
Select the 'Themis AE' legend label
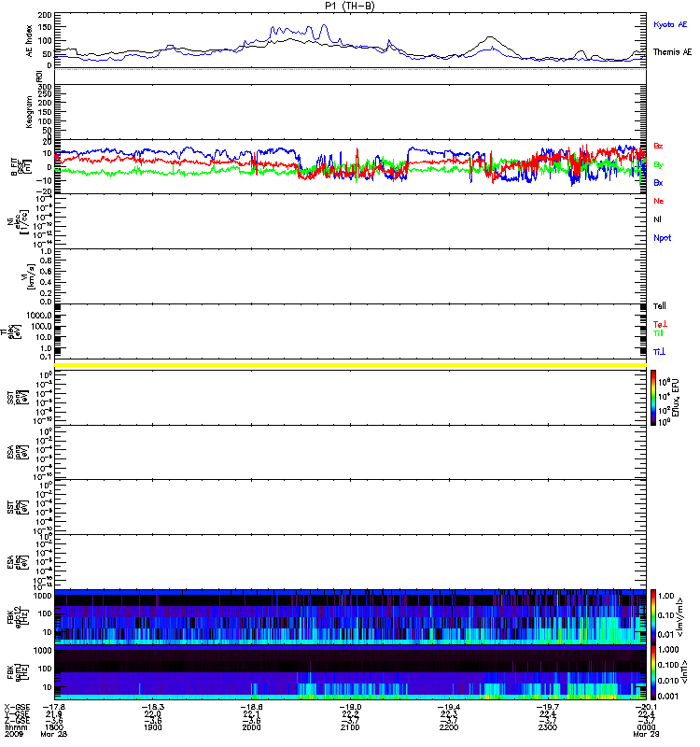click(672, 52)
